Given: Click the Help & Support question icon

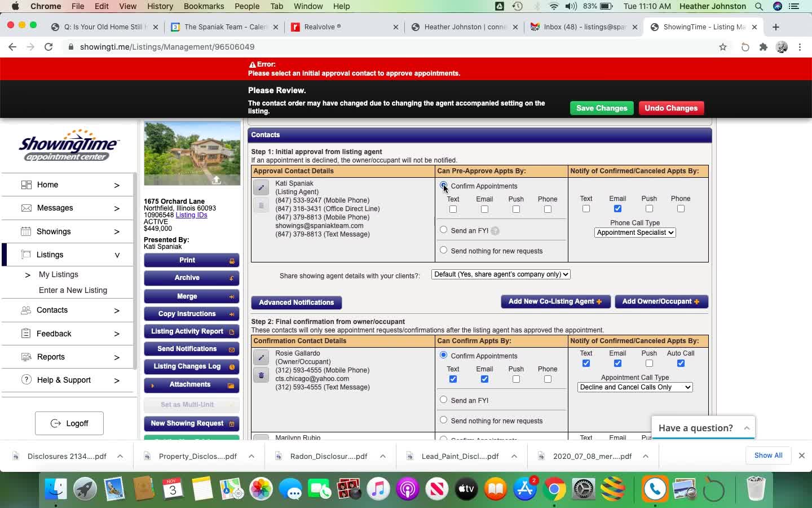Looking at the screenshot, I should pyautogui.click(x=26, y=380).
